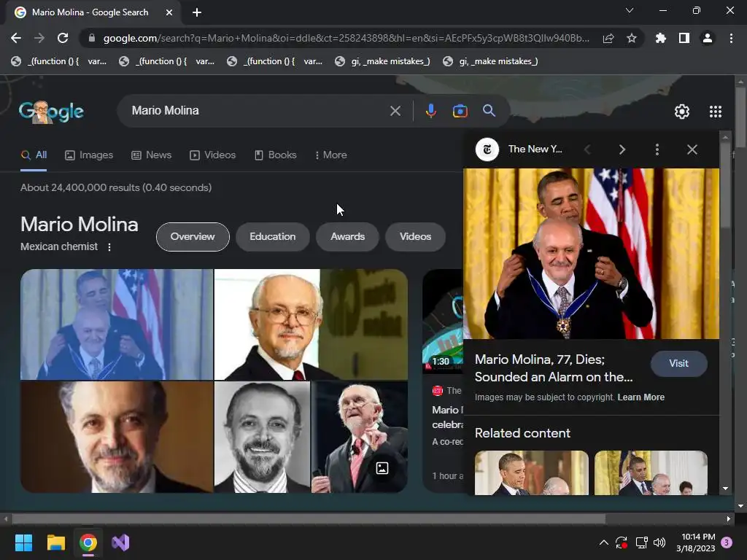
Task: Search by image with Google Lens
Action: pos(460,111)
